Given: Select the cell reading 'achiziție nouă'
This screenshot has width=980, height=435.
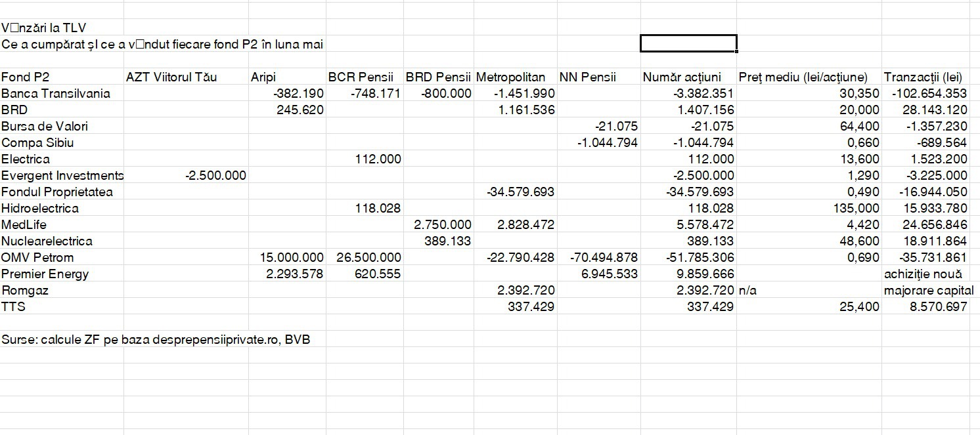Looking at the screenshot, I should tap(923, 274).
